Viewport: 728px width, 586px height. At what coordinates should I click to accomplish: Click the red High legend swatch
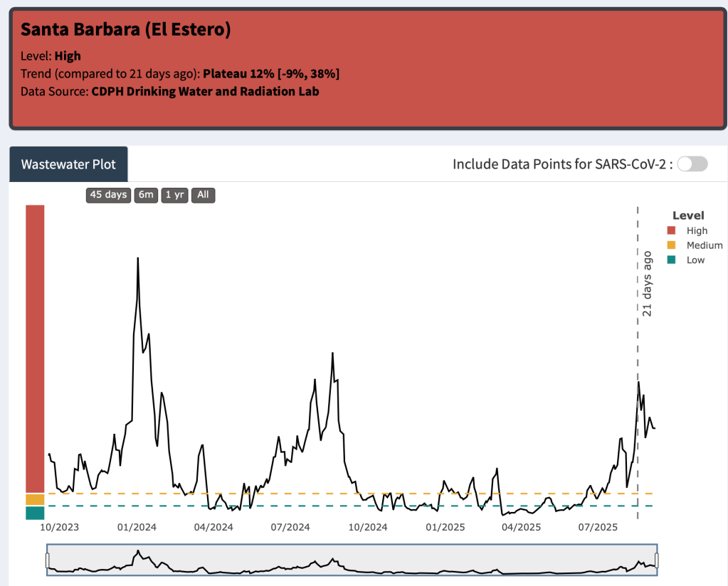(x=670, y=230)
